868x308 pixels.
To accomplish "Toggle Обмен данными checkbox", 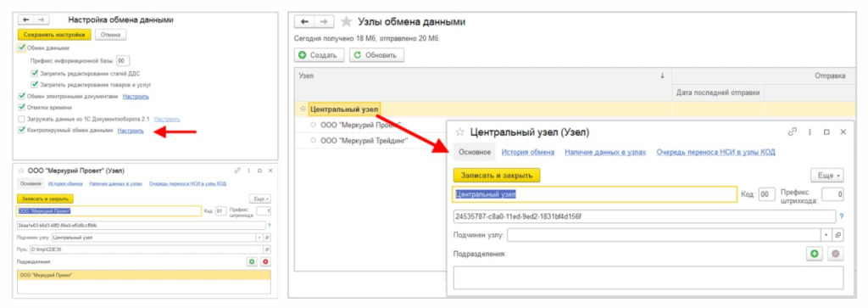I will tap(21, 48).
